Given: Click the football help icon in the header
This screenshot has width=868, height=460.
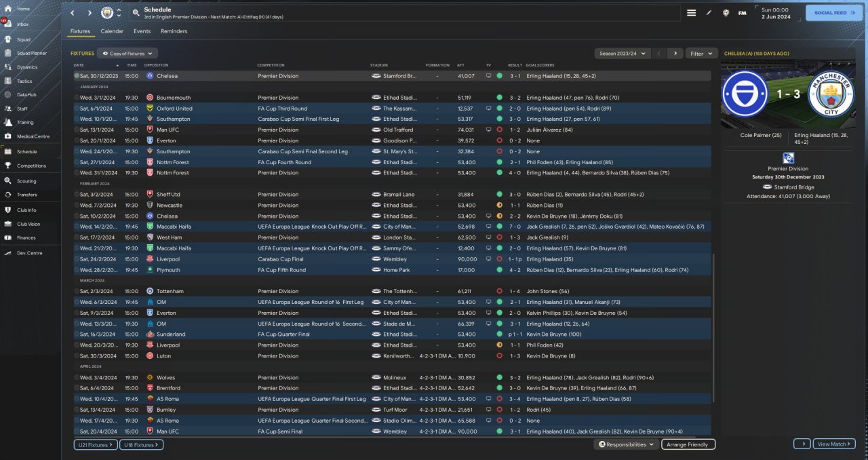Looking at the screenshot, I should (x=726, y=13).
